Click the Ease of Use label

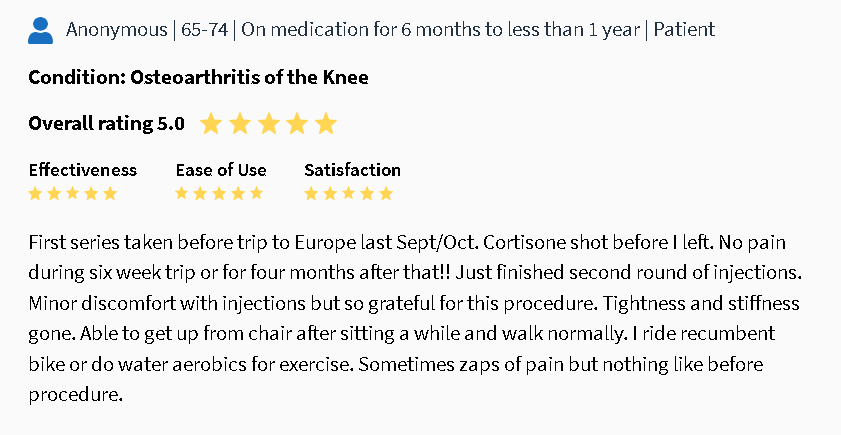[x=221, y=170]
